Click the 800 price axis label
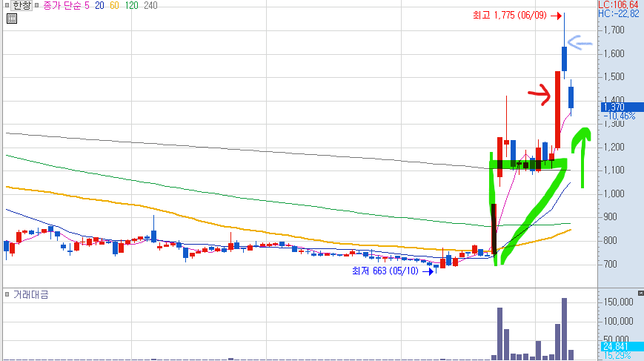Viewport: 644px width, 361px height. click(611, 241)
